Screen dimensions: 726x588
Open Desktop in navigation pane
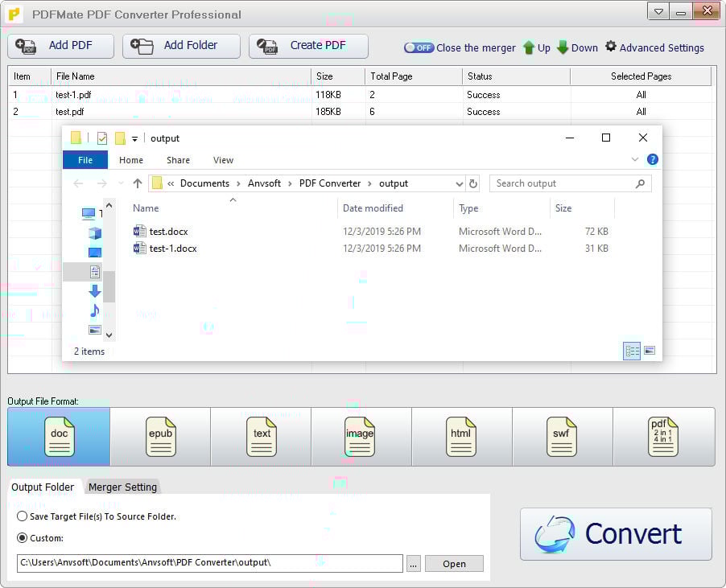(95, 252)
